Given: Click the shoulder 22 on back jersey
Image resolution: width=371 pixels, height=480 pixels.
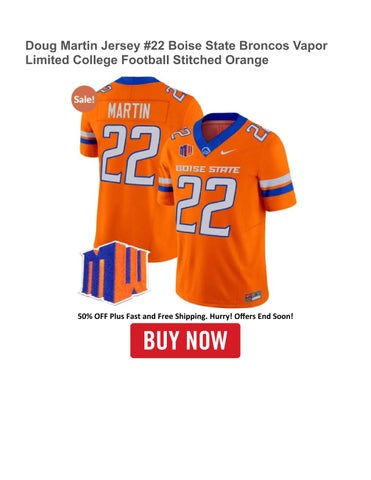Looking at the screenshot, I should (175, 94).
